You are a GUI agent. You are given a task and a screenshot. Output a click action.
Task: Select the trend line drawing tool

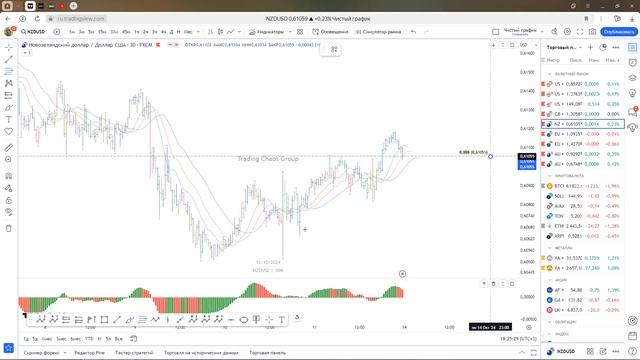point(9,59)
